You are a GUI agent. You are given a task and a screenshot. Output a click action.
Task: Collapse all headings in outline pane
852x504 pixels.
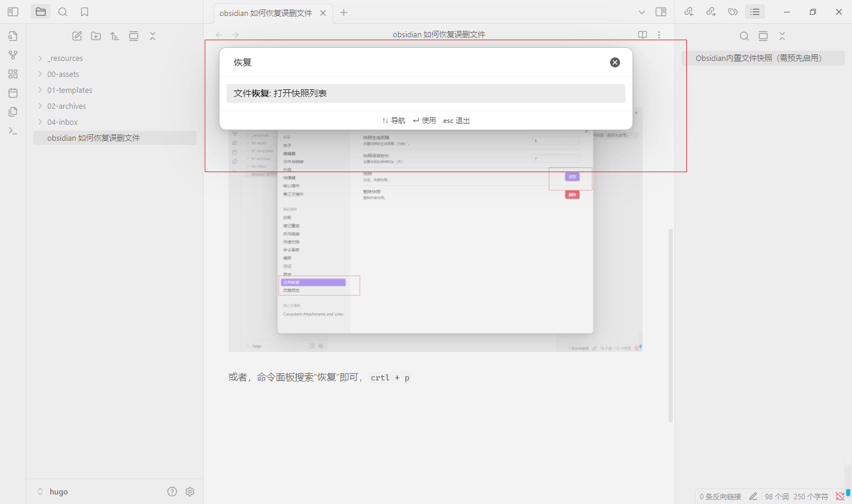782,36
